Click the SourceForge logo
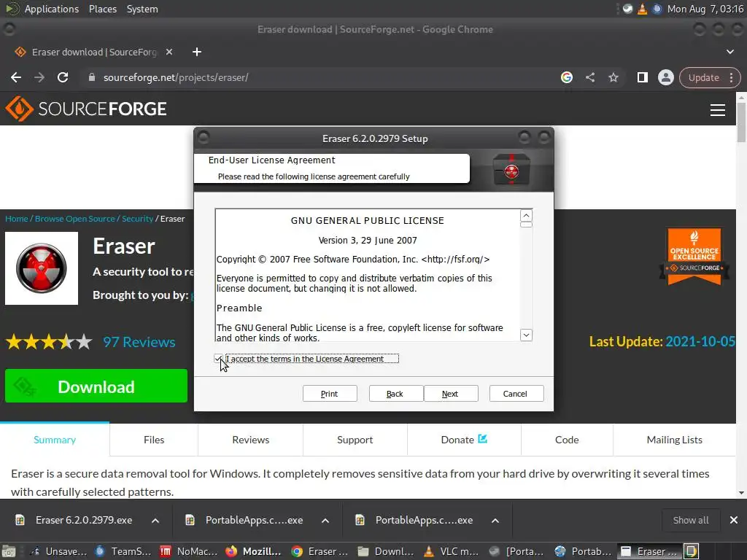Image resolution: width=747 pixels, height=560 pixels. pyautogui.click(x=86, y=109)
